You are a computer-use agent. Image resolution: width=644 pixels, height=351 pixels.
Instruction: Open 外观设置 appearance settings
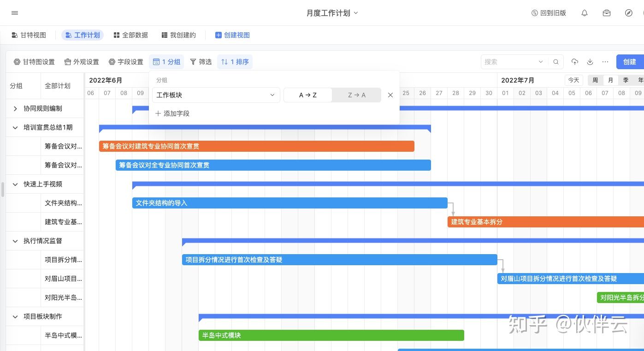pos(82,62)
